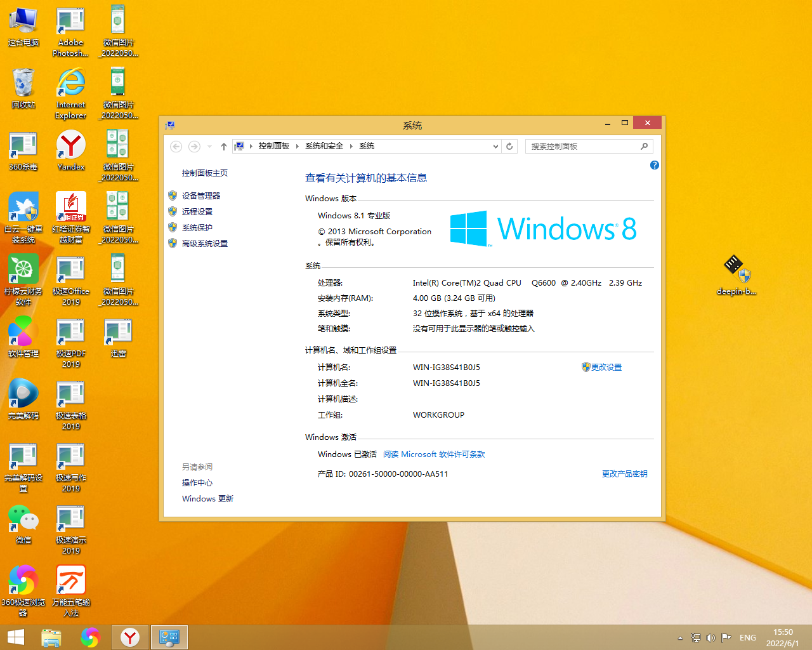Open the Yandex browser desktop icon
812x650 pixels.
[x=71, y=150]
